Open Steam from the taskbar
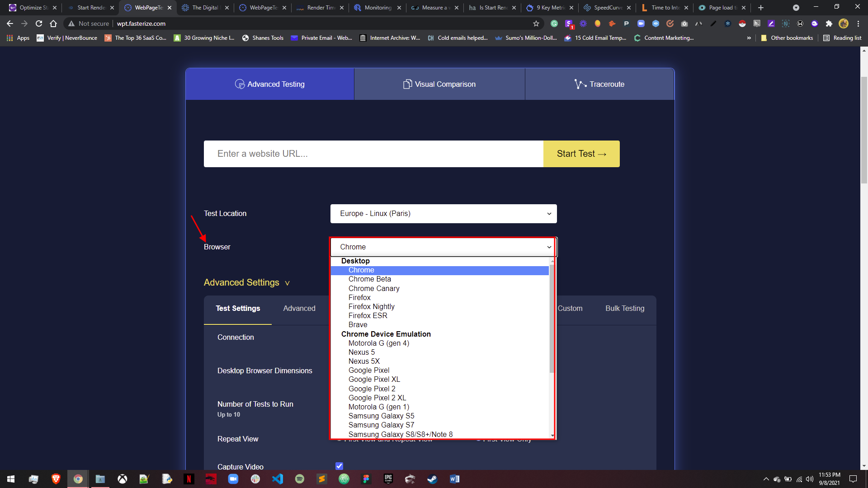 (x=432, y=479)
